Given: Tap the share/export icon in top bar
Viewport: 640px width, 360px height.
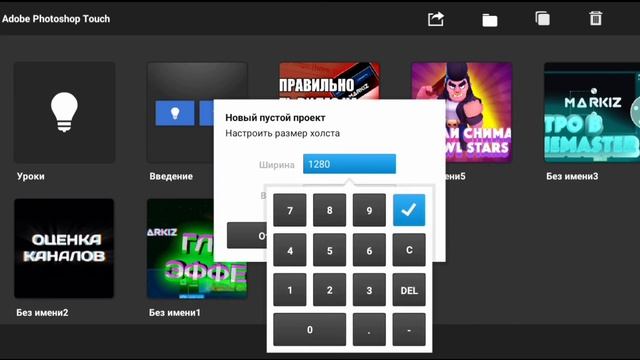Looking at the screenshot, I should [436, 19].
